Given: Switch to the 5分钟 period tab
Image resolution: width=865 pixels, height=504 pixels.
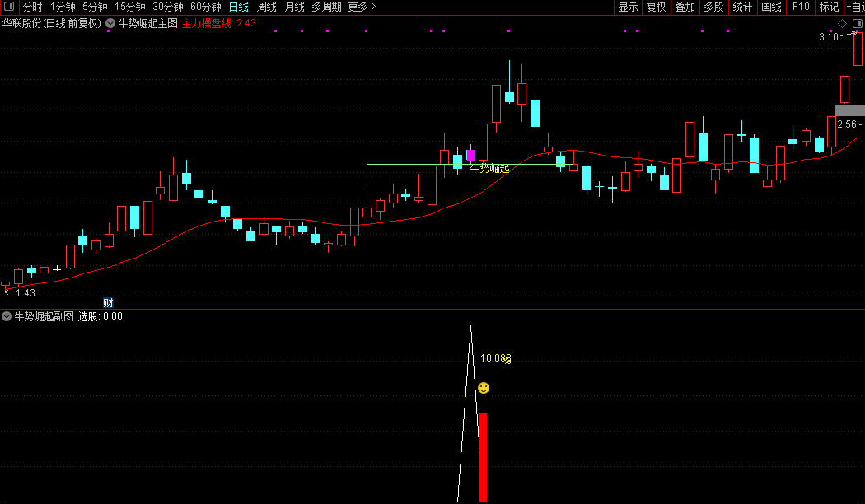Looking at the screenshot, I should point(95,7).
